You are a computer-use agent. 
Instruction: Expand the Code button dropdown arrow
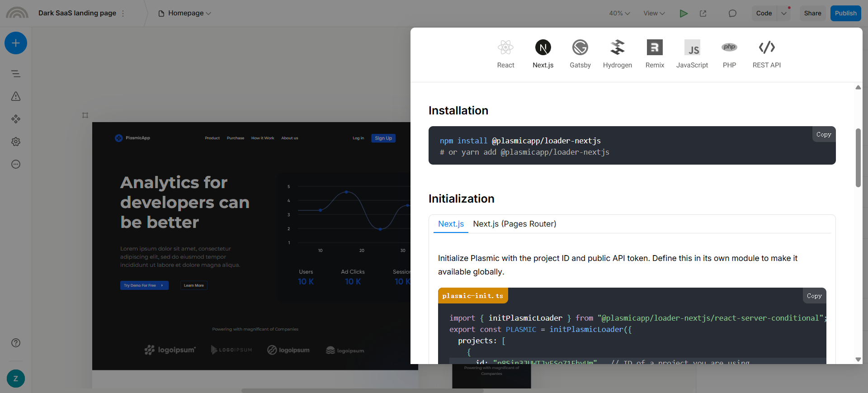784,13
